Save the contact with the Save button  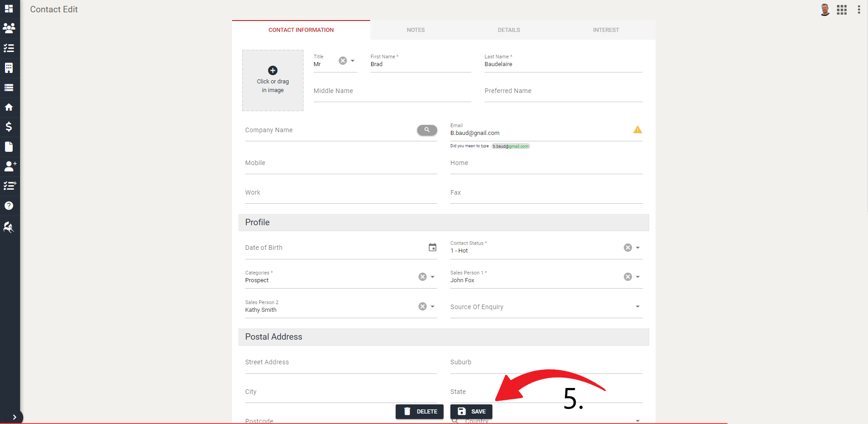tap(471, 411)
